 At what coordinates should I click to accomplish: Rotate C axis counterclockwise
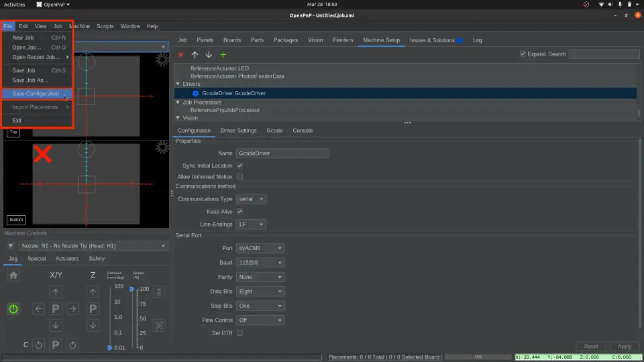pos(39,345)
